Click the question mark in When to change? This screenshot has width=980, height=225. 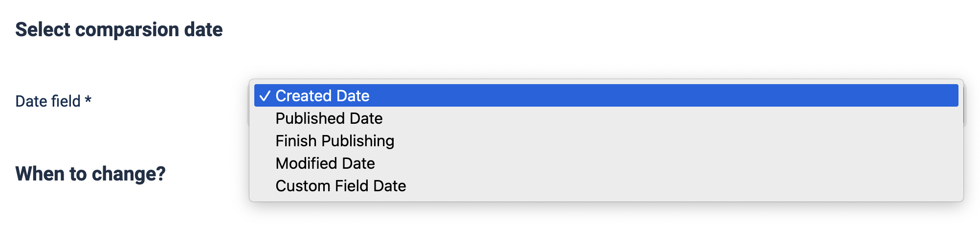[x=161, y=174]
